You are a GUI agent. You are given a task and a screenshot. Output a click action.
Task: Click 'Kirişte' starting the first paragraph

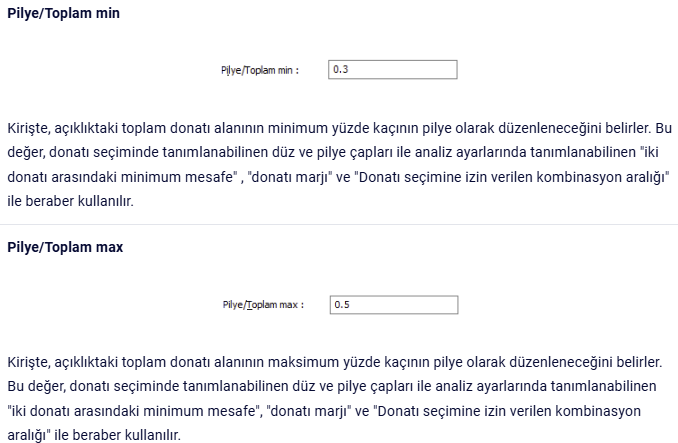28,128
